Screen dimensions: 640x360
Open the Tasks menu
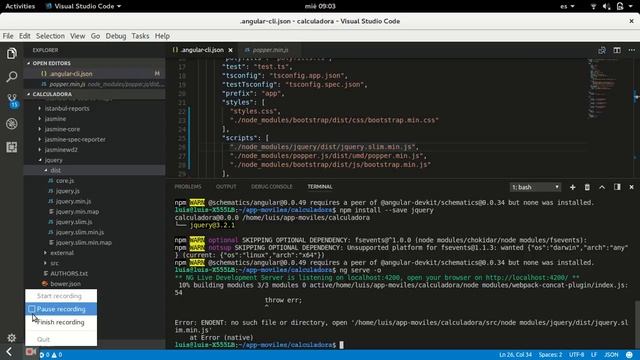[x=140, y=36]
